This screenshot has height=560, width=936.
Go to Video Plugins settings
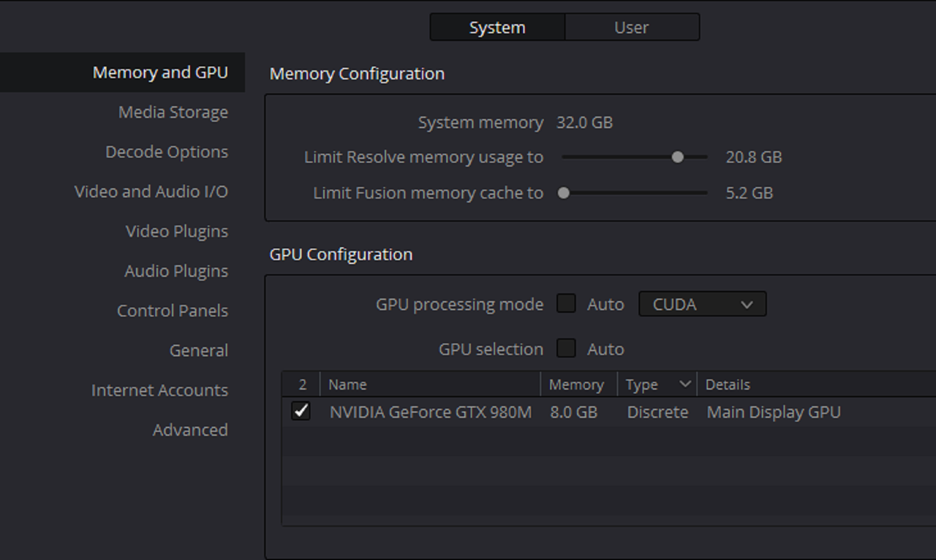click(177, 231)
